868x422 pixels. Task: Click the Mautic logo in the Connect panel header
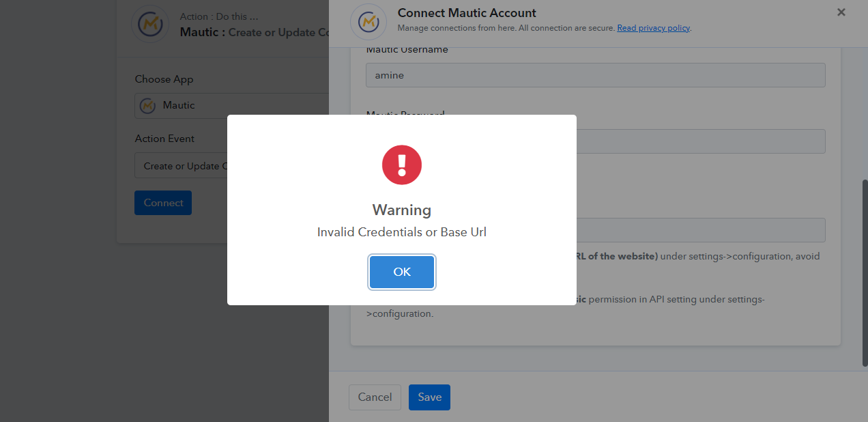click(x=368, y=22)
